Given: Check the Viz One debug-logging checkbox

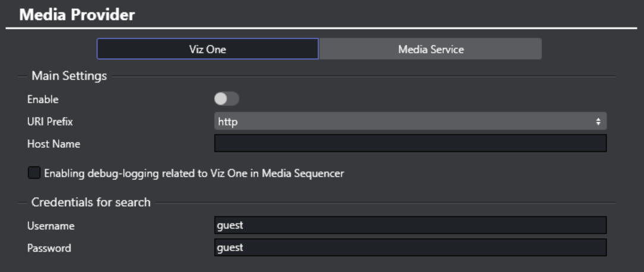Looking at the screenshot, I should [34, 173].
